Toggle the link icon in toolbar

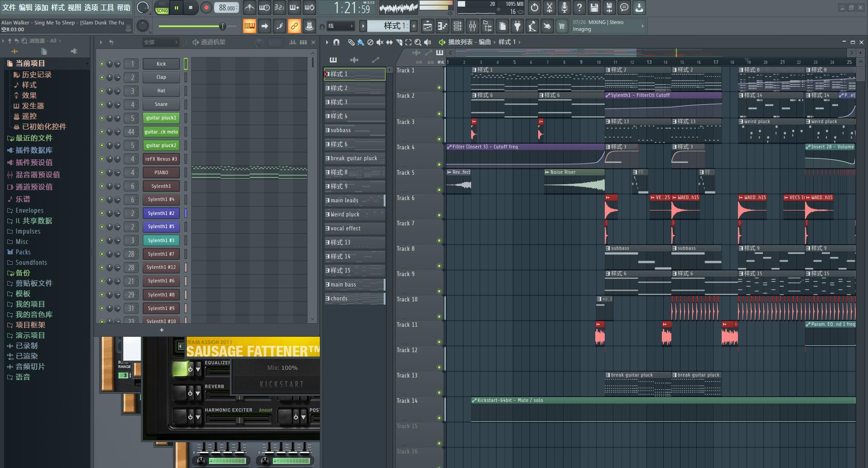[294, 26]
